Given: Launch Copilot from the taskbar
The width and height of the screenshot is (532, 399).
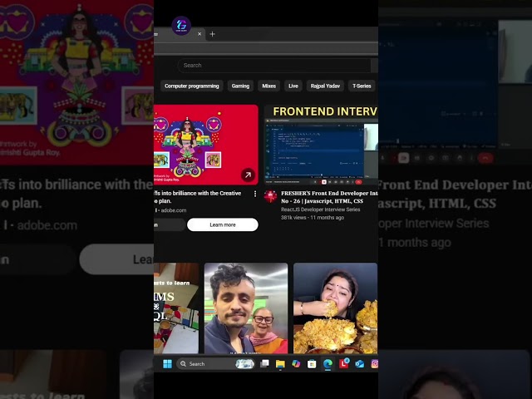Looking at the screenshot, I should pyautogui.click(x=296, y=364).
